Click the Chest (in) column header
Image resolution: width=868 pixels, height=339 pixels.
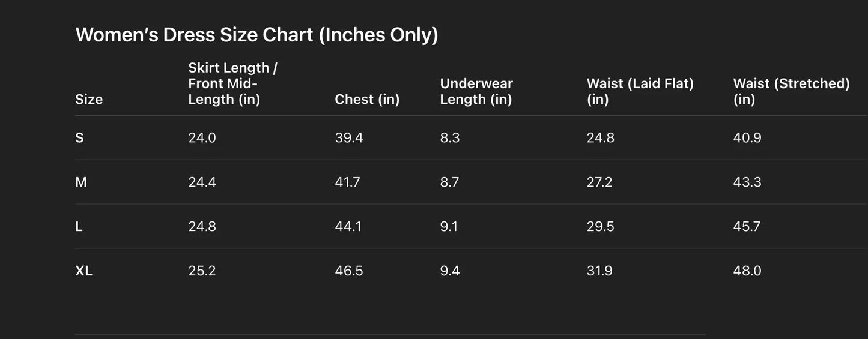pyautogui.click(x=367, y=99)
